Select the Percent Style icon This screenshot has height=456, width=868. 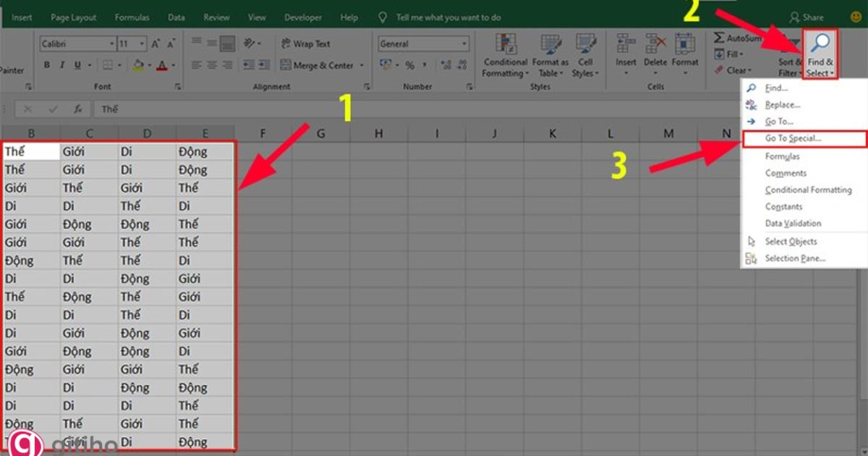point(411,65)
